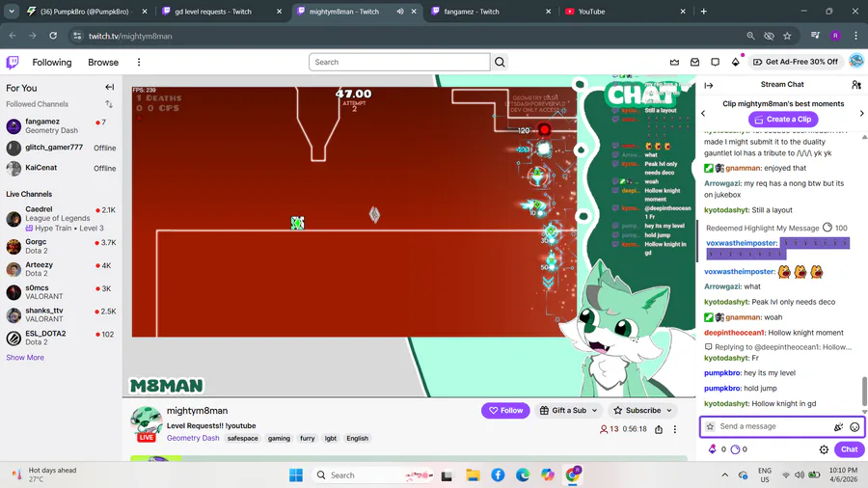Screen dimensions: 868x488
Task: Open stream more options menu
Action: (x=675, y=429)
